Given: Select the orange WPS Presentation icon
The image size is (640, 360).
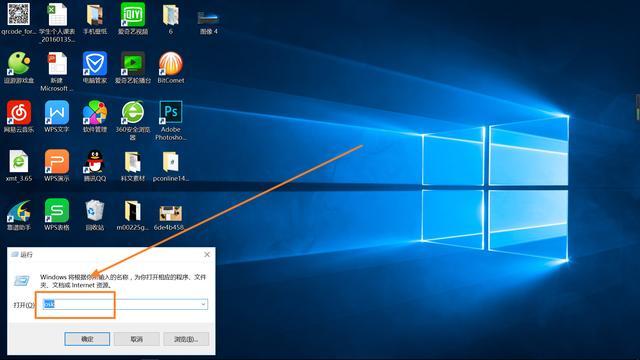Looking at the screenshot, I should pyautogui.click(x=57, y=162).
